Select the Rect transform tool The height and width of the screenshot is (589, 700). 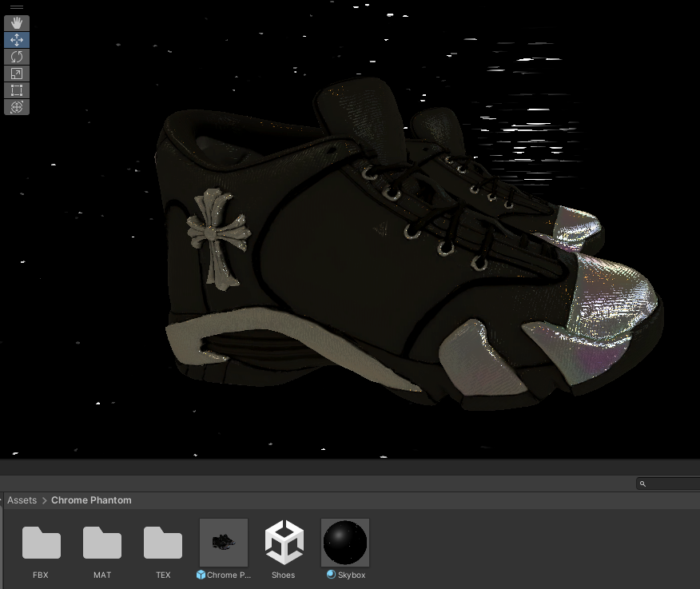click(17, 90)
